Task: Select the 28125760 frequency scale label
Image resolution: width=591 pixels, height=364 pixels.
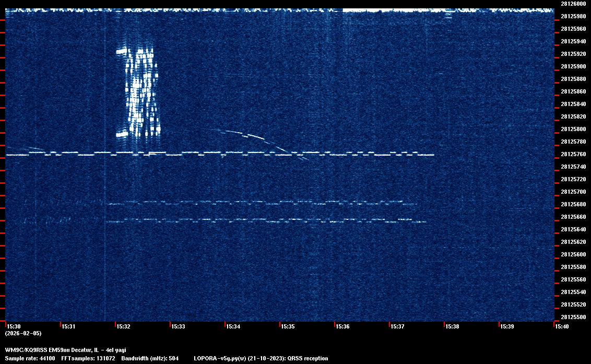Action: point(573,154)
